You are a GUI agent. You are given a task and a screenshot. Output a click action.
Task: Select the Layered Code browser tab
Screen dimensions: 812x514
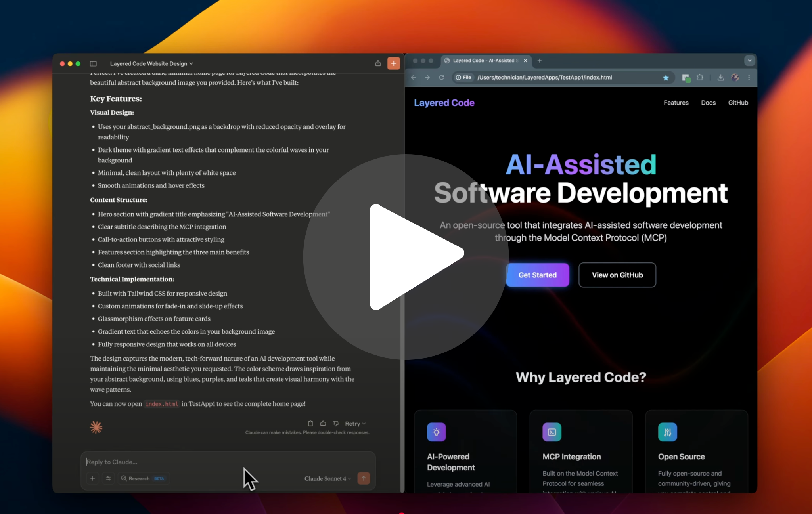point(485,61)
